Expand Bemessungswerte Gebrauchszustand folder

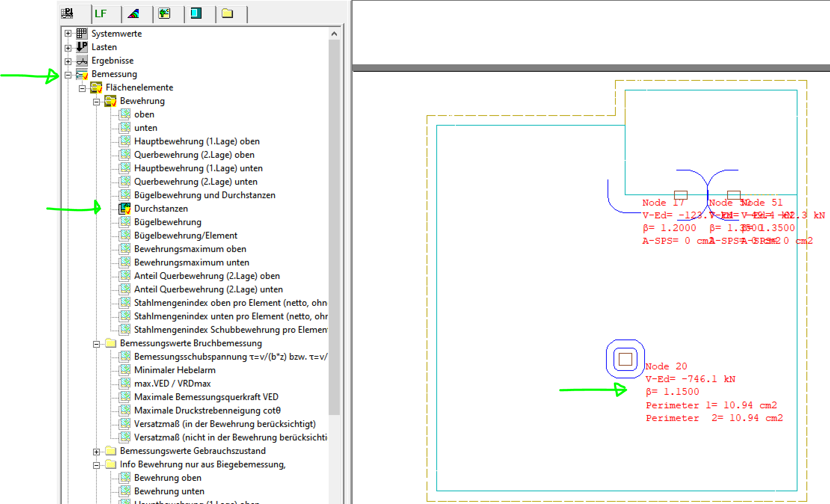pos(96,452)
